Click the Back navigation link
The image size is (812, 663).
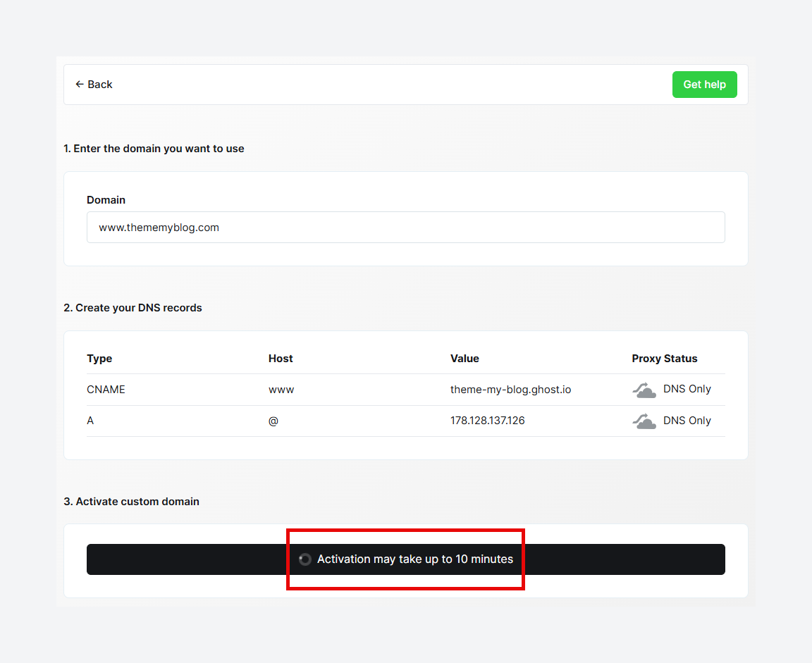pos(94,84)
